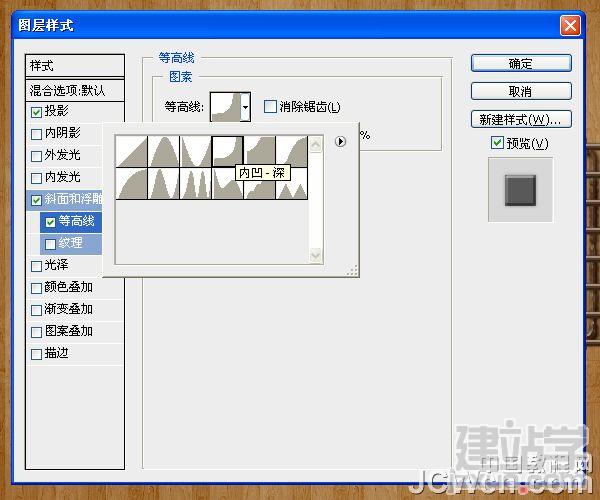Uncheck the 斜面和浮雕 checkbox
Screen dimensions: 600x500
click(x=36, y=200)
